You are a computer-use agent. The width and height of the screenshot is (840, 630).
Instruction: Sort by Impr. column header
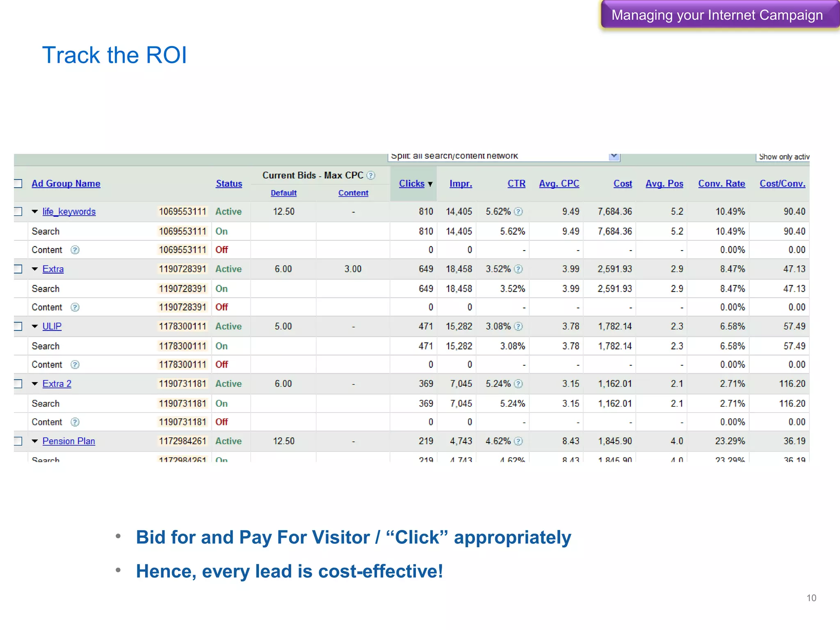coord(461,184)
